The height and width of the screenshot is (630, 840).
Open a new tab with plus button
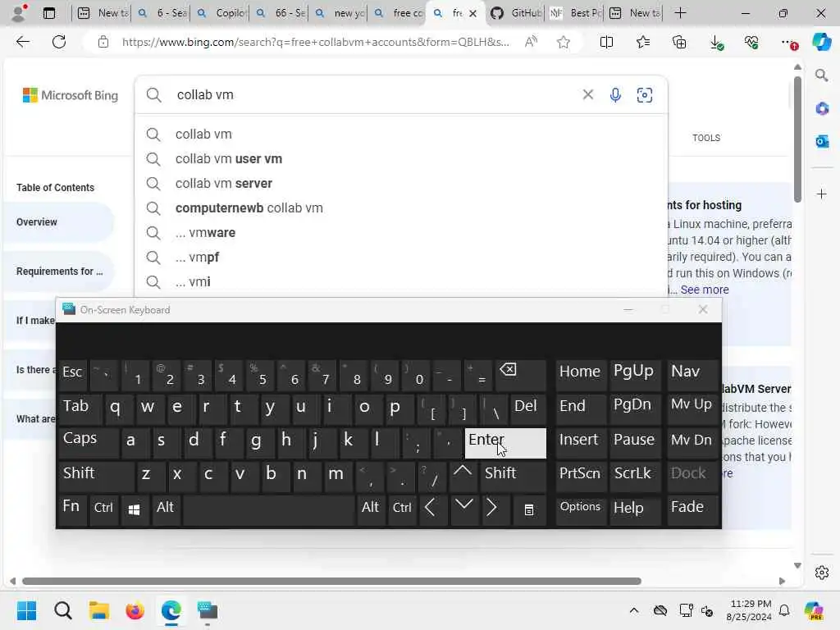tap(680, 13)
